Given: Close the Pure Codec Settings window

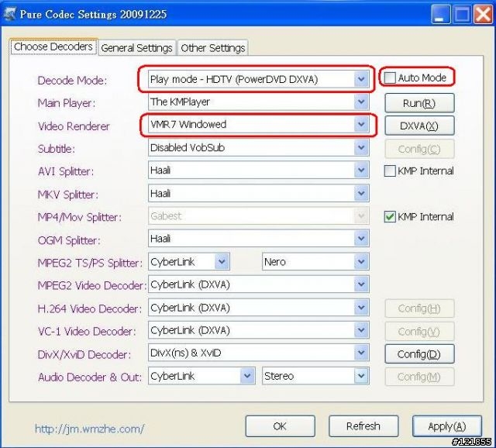Looking at the screenshot, I should pyautogui.click(x=483, y=14).
